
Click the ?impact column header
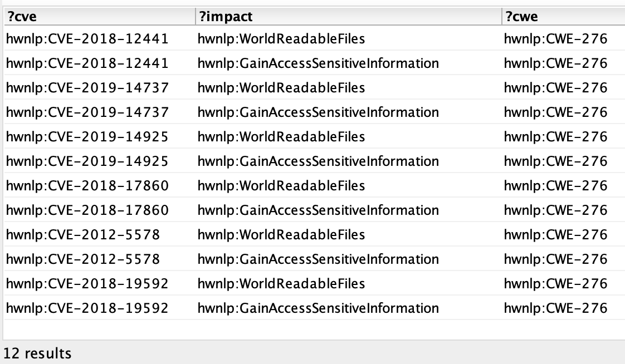pyautogui.click(x=225, y=17)
